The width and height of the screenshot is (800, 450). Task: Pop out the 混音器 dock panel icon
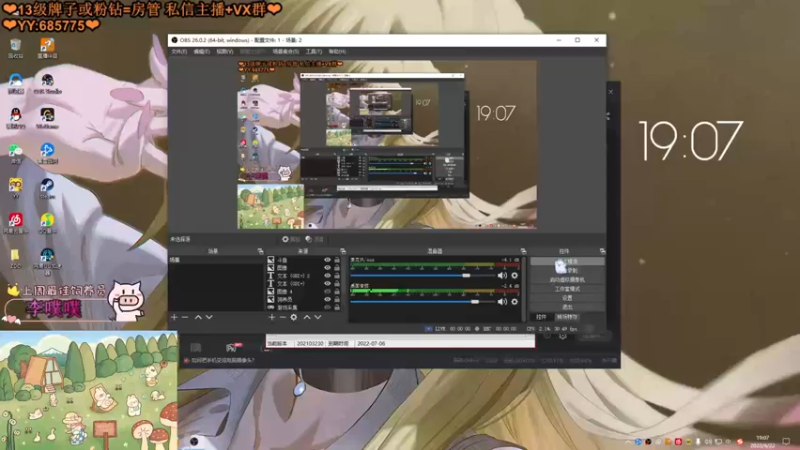(x=523, y=251)
